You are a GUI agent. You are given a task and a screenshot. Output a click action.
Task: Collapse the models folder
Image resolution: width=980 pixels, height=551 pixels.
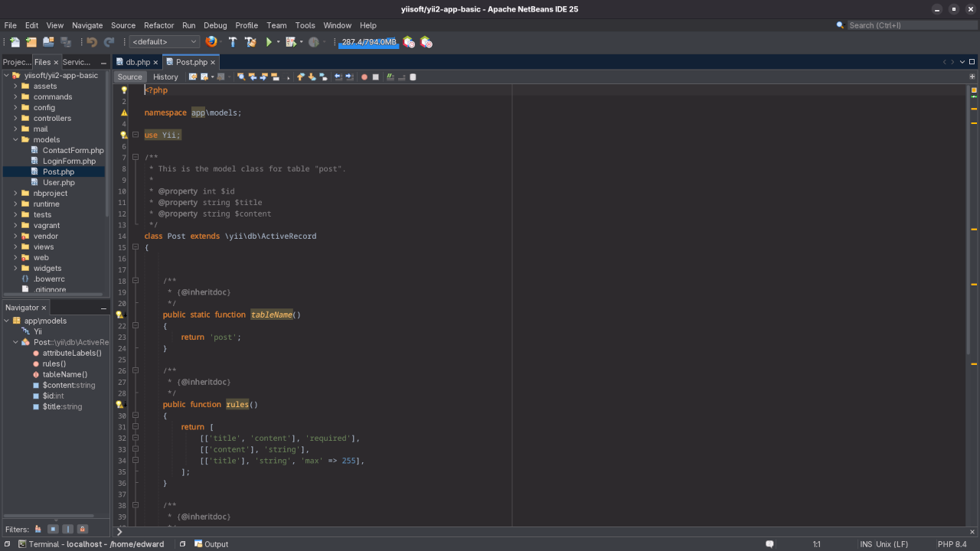[15, 140]
